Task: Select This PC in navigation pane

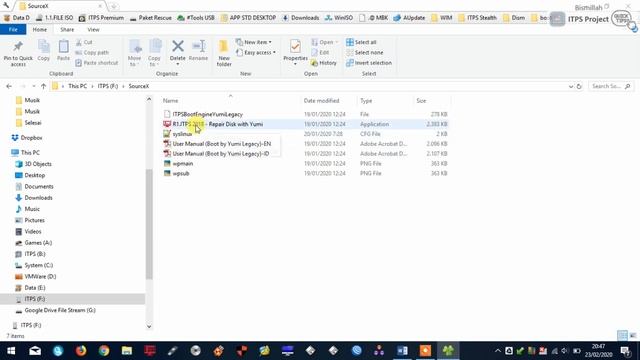Action: [x=25, y=153]
